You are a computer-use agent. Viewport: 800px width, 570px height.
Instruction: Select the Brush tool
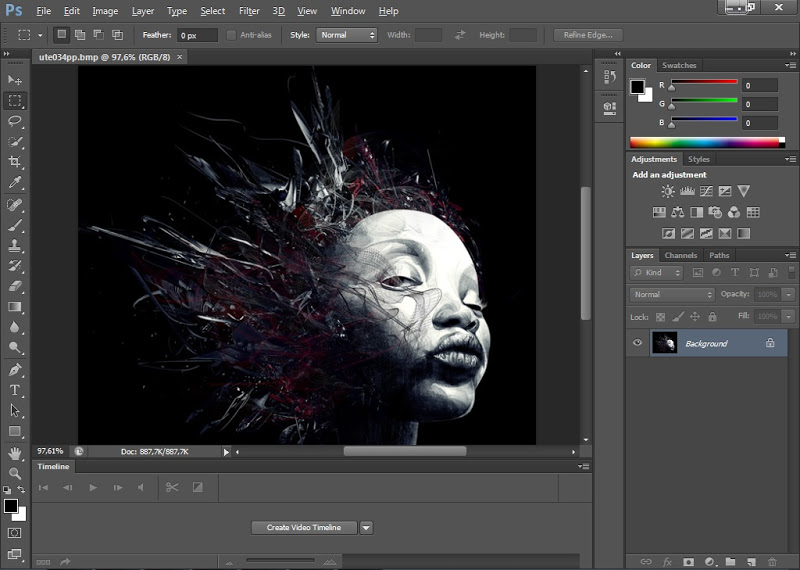pyautogui.click(x=15, y=225)
